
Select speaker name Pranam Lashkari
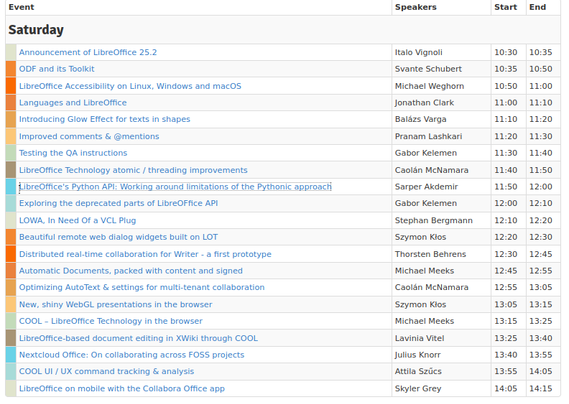pos(428,136)
